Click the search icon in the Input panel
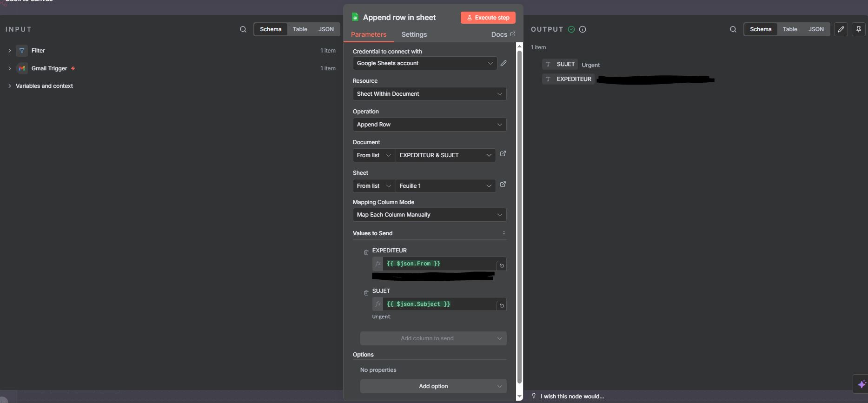The height and width of the screenshot is (403, 868). coord(243,29)
